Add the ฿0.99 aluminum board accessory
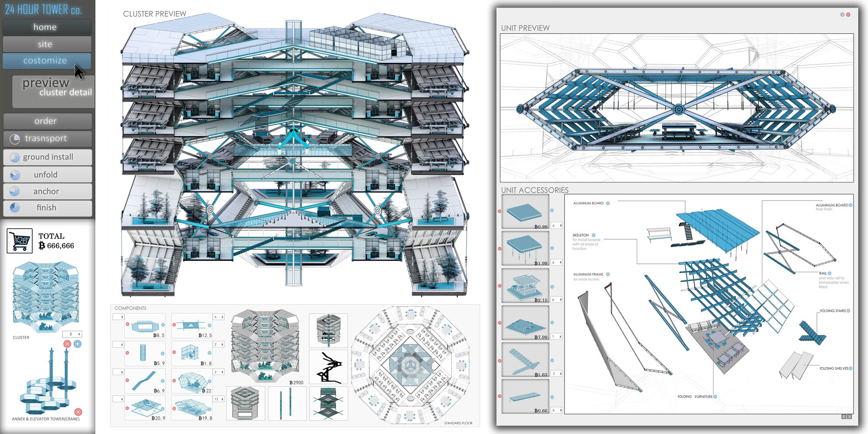868x434 pixels. tap(552, 210)
